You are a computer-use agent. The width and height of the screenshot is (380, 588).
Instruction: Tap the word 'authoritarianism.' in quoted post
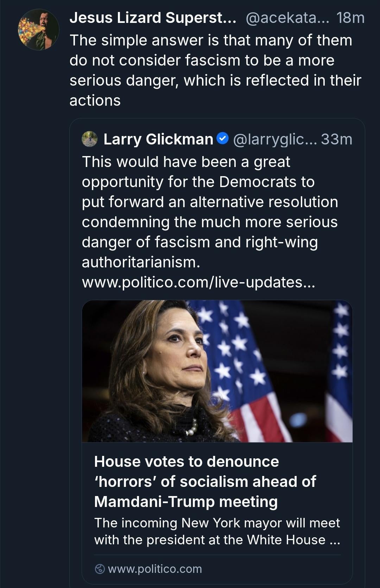[x=141, y=262]
